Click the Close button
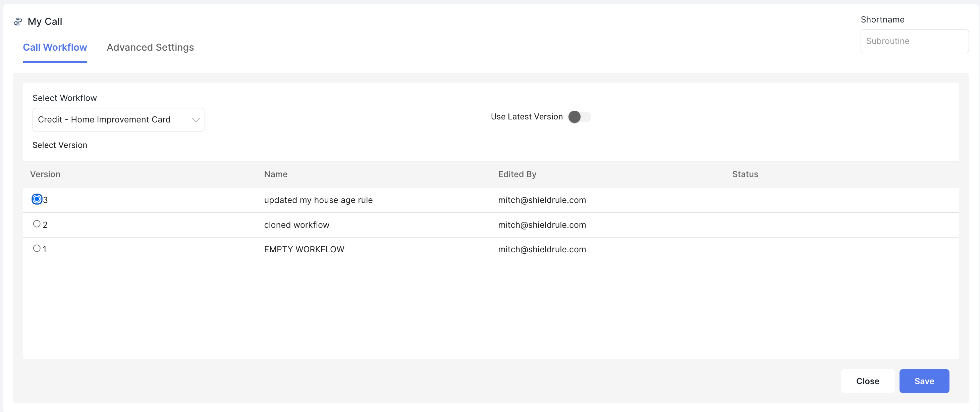This screenshot has height=412, width=980. [x=867, y=381]
